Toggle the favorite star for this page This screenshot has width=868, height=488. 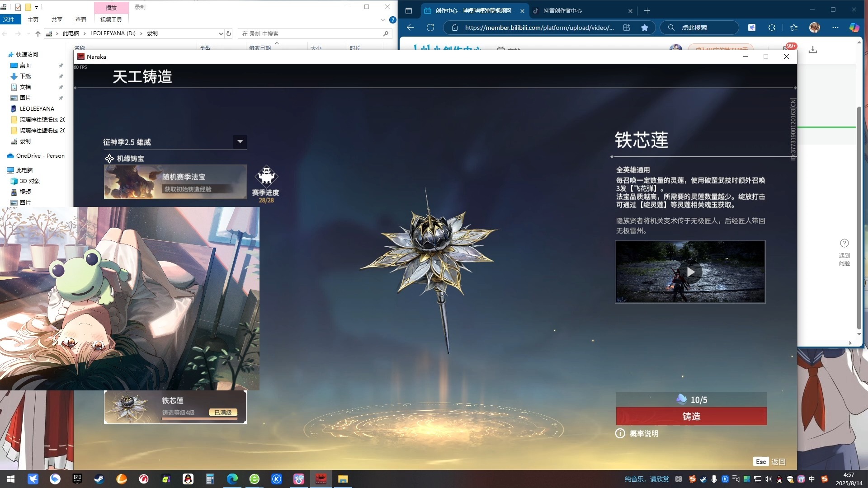pos(645,28)
